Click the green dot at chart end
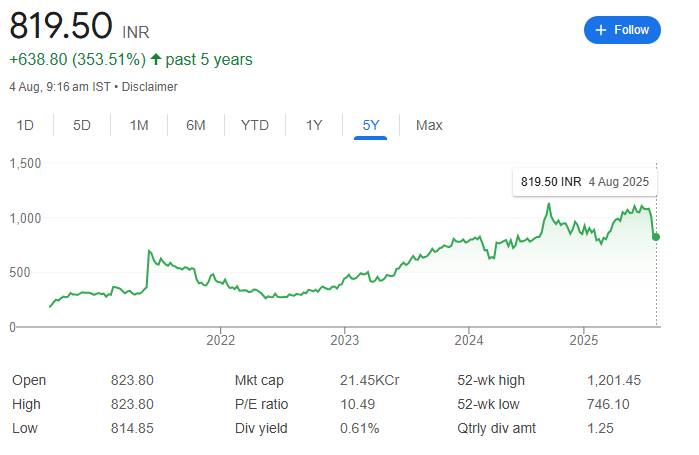The width and height of the screenshot is (699, 455). (x=656, y=237)
